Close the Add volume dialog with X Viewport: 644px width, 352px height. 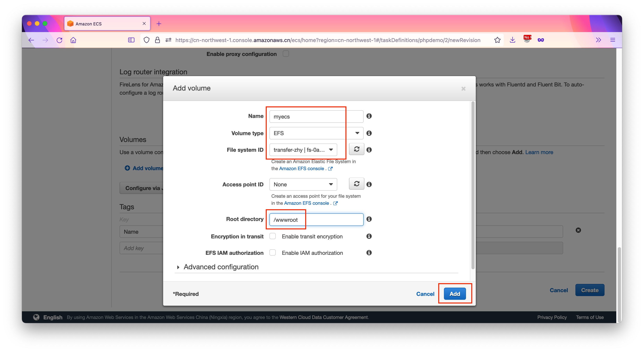tap(463, 89)
